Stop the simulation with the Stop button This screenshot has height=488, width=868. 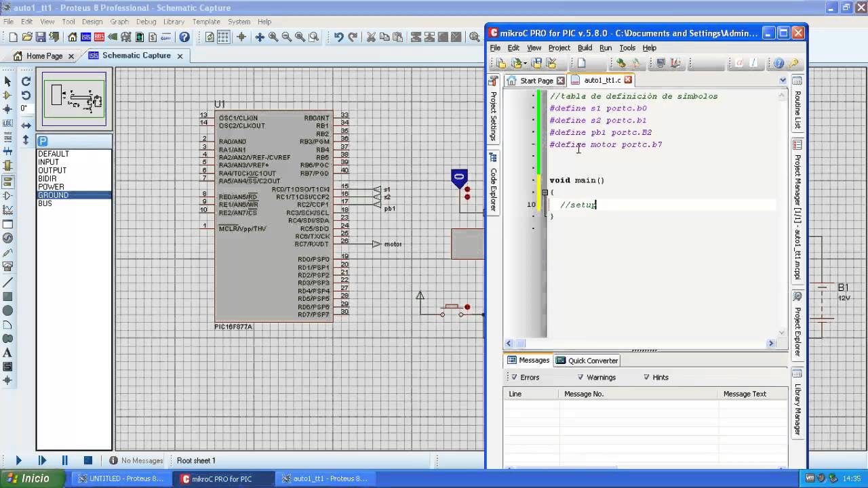click(88, 460)
